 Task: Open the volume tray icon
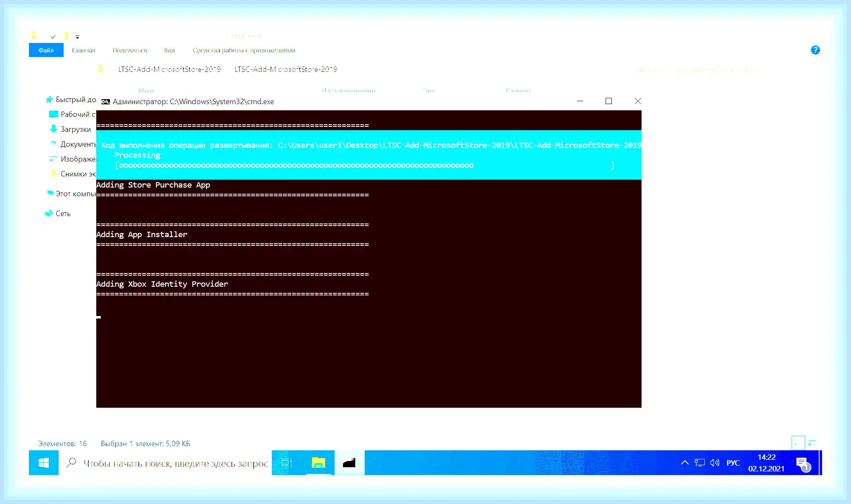(x=715, y=463)
